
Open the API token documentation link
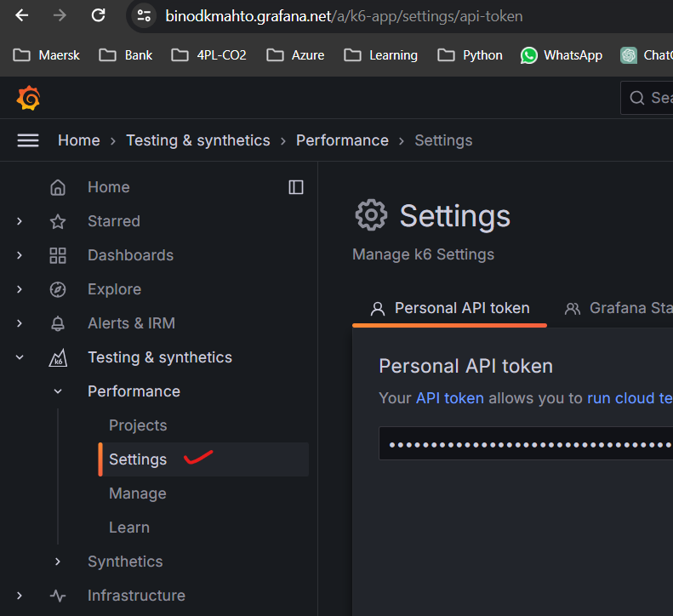pos(449,398)
